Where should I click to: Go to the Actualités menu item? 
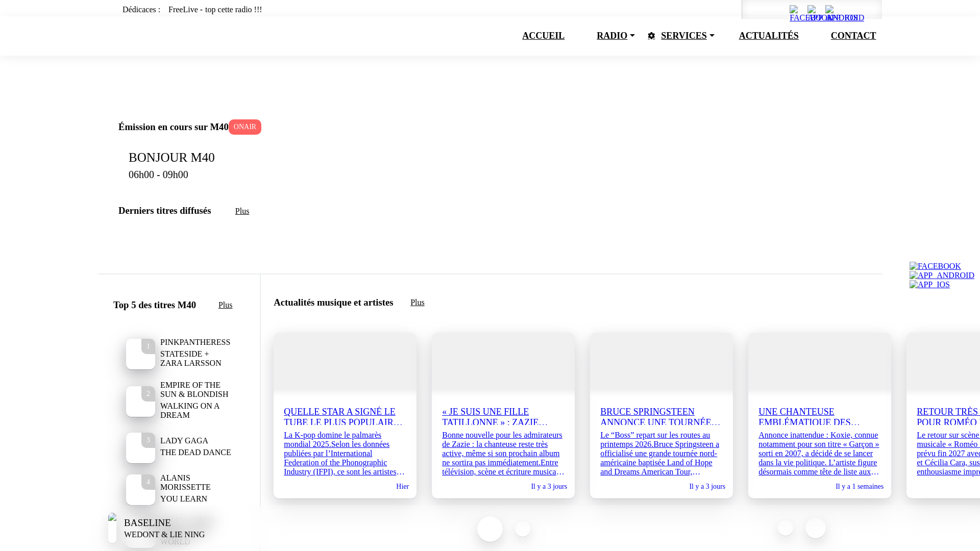point(768,36)
